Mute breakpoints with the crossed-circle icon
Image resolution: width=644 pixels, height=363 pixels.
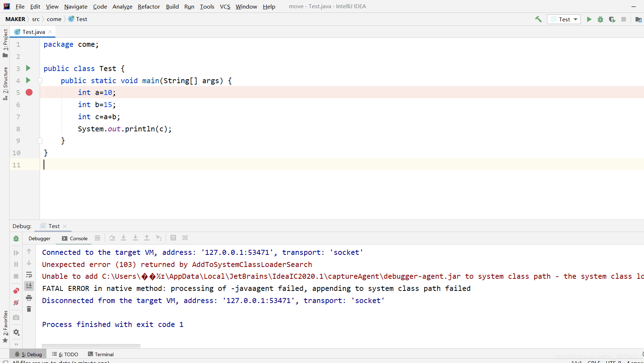tap(16, 302)
